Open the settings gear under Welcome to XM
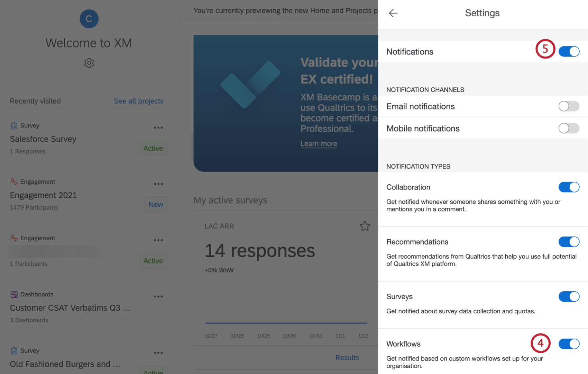Screen dimensions: 588x374 pos(89,63)
